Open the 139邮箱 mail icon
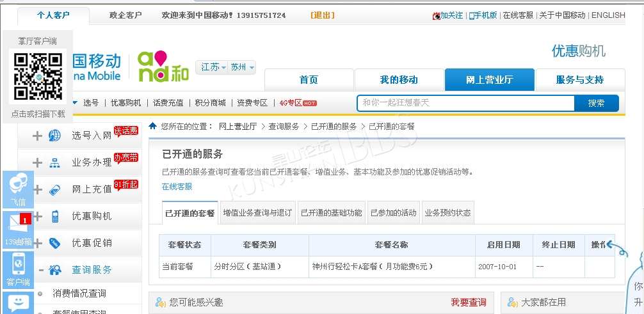 [x=18, y=230]
